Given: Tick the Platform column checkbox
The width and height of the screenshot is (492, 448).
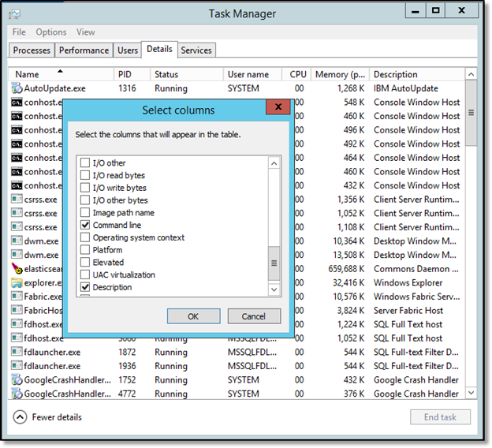Looking at the screenshot, I should tap(85, 249).
